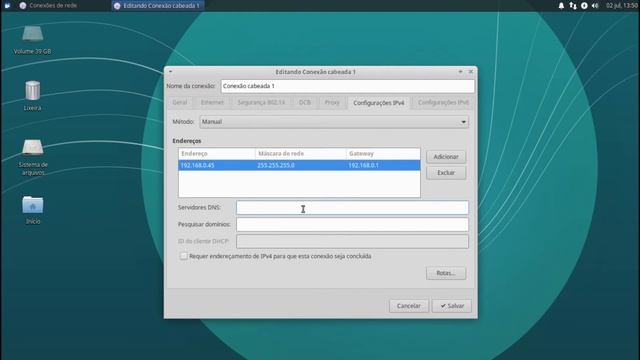Select the Configurações IPv4 tab

(379, 102)
